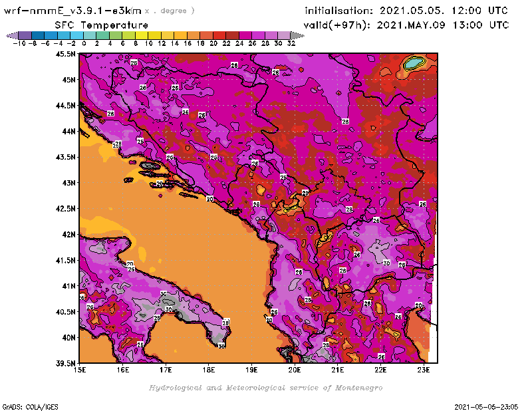Viewport: 532px width, 411px height.
Task: Click the '42.5N' latitude label
Action: [65, 209]
